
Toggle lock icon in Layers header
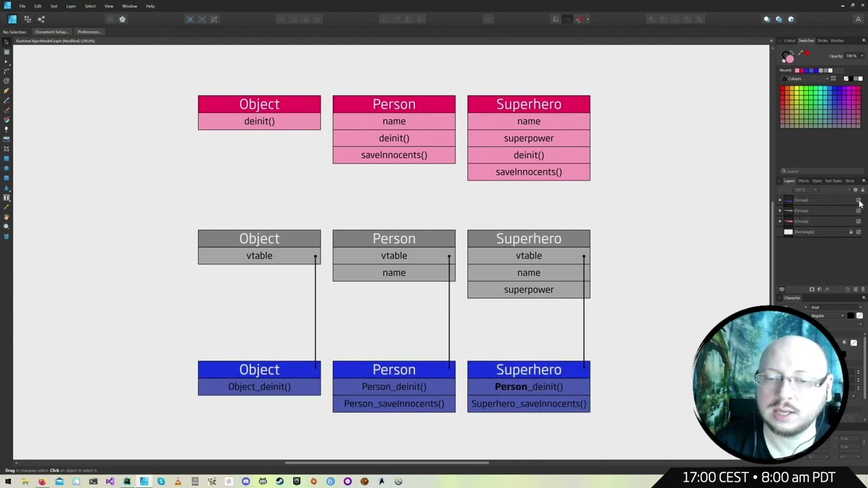tap(863, 190)
